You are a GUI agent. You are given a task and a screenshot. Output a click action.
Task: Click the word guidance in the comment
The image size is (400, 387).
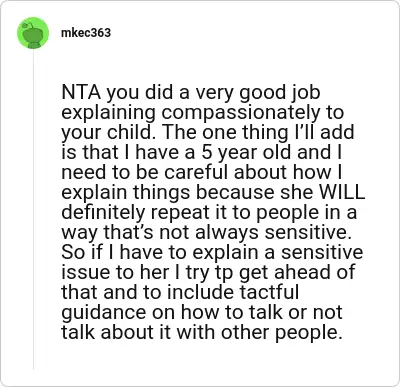(104, 313)
